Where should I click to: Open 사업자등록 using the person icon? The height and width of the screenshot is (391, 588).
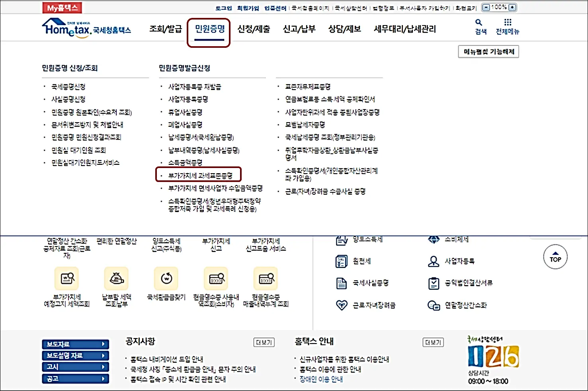(433, 261)
